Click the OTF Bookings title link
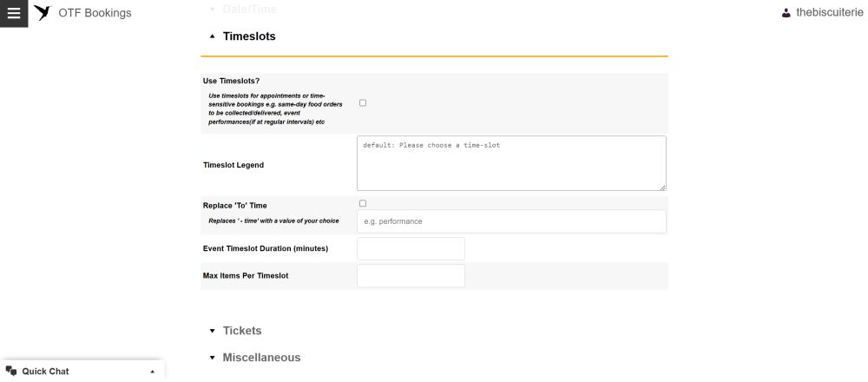This screenshot has width=868, height=382. click(x=95, y=13)
